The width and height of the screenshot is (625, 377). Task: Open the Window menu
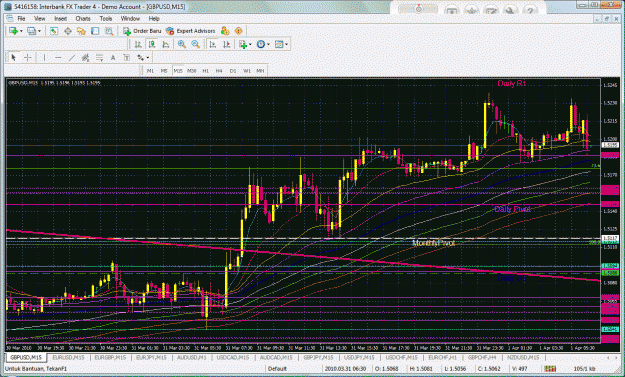(x=130, y=19)
